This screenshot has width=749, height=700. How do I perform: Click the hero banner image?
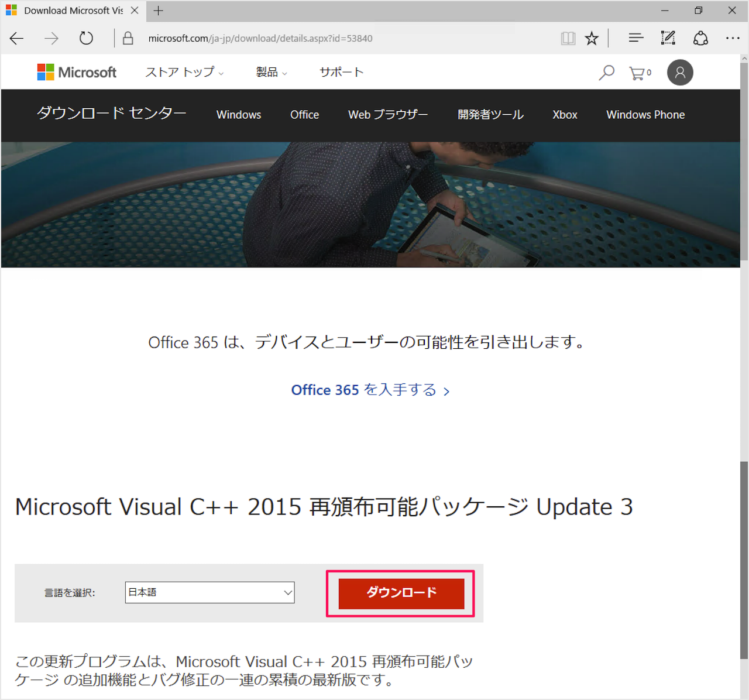click(370, 205)
